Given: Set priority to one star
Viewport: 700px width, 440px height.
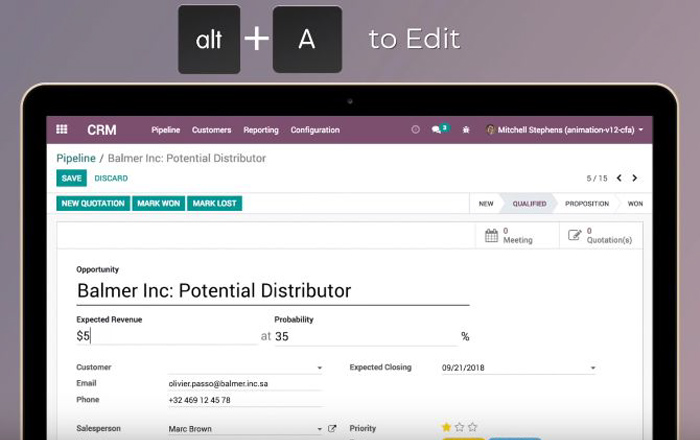Looking at the screenshot, I should pyautogui.click(x=446, y=427).
